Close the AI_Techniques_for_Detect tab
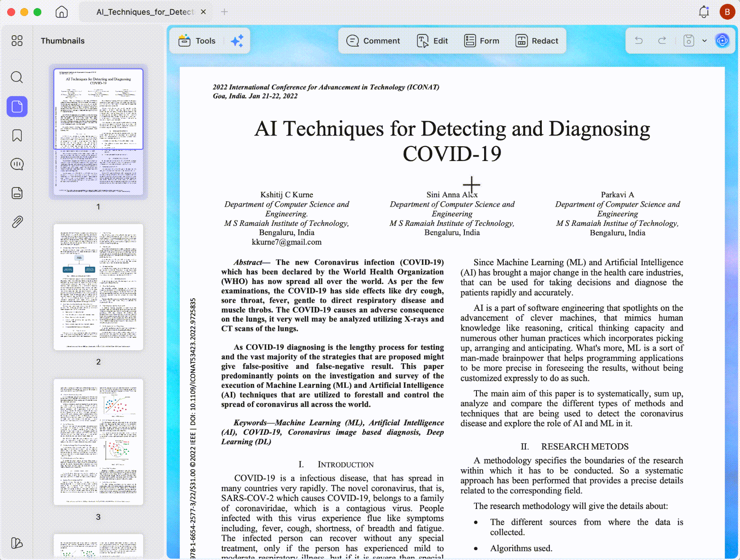Image resolution: width=740 pixels, height=560 pixels. [x=204, y=12]
